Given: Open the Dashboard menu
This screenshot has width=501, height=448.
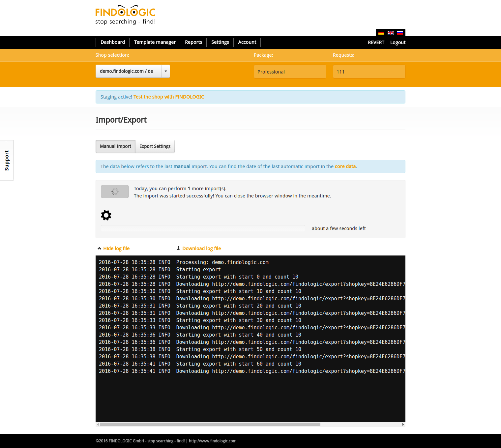Looking at the screenshot, I should click(113, 42).
